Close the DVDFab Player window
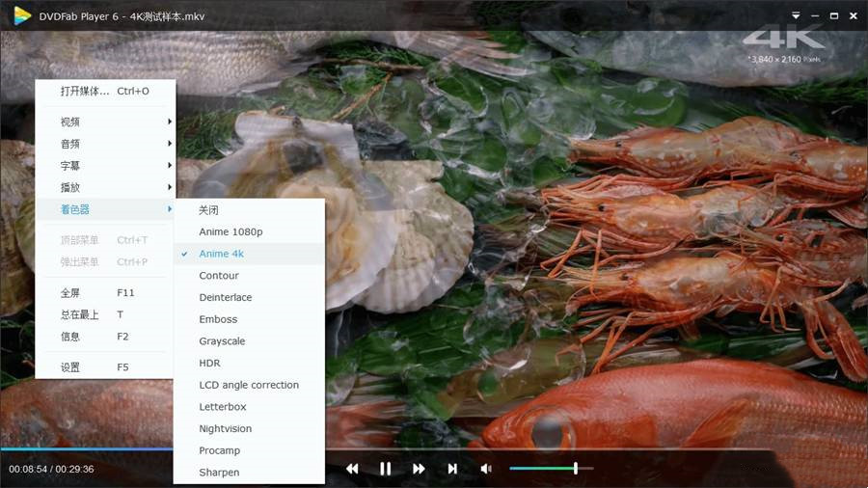The width and height of the screenshot is (868, 488). 854,16
